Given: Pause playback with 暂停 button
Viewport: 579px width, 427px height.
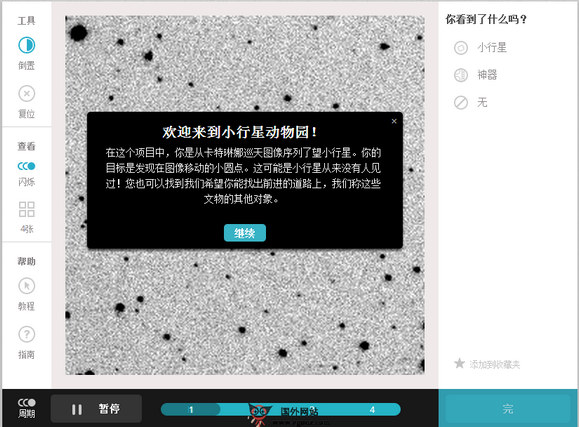Looking at the screenshot, I should pyautogui.click(x=96, y=409).
